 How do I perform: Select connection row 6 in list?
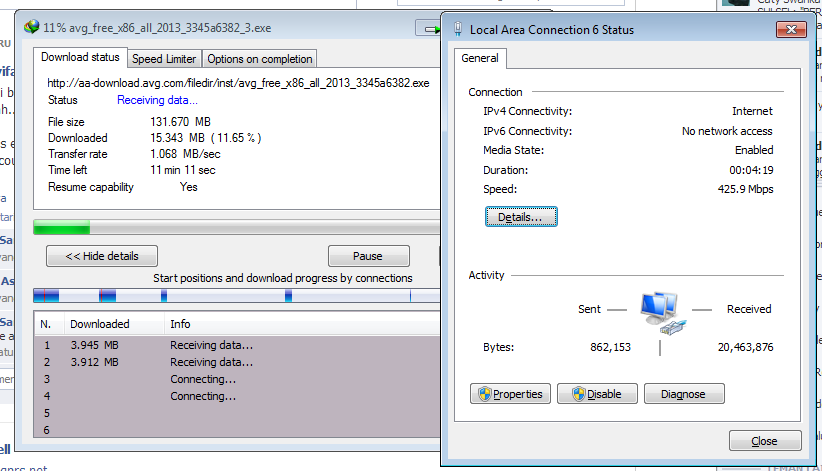click(x=237, y=430)
